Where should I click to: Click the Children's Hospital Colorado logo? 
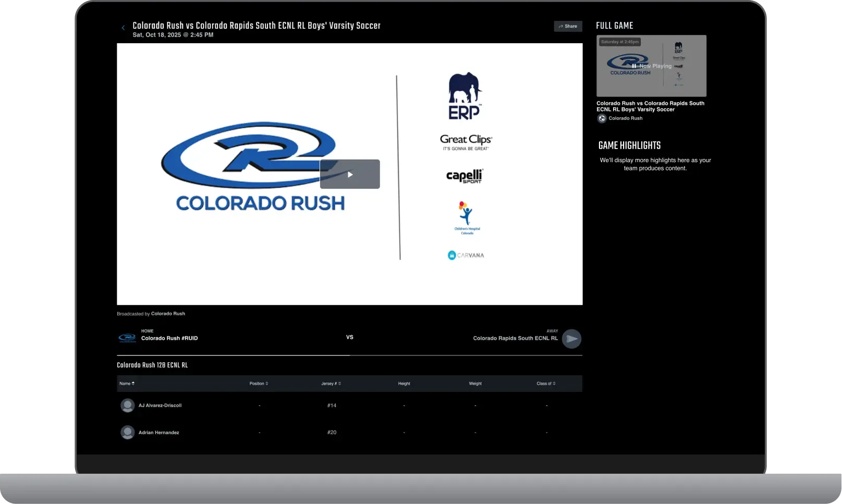tap(465, 218)
